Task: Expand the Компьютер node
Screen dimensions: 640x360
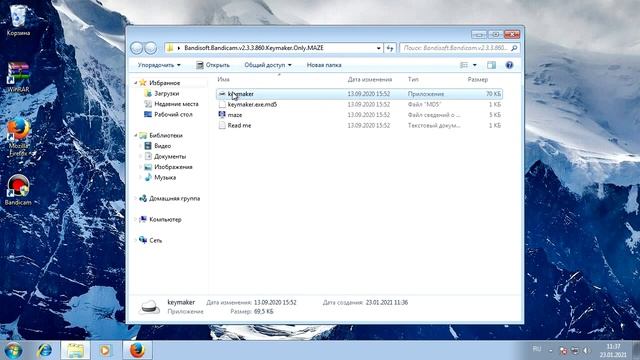Action: 136,220
